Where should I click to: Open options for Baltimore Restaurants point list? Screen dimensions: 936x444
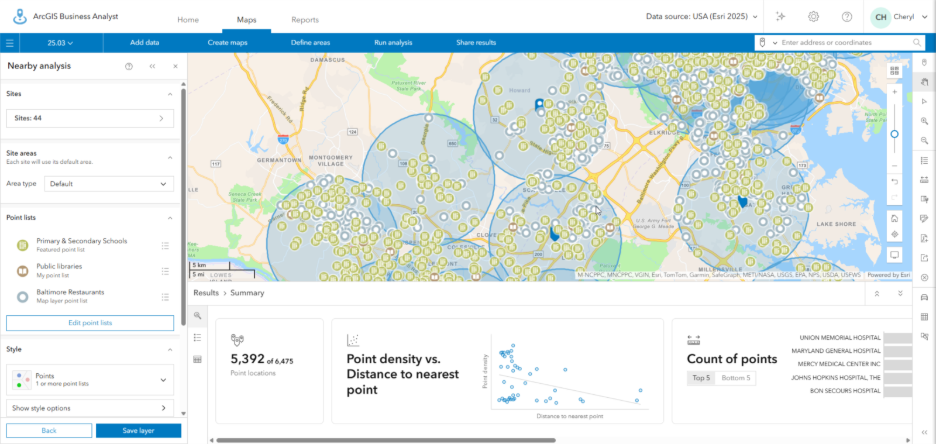coord(166,297)
